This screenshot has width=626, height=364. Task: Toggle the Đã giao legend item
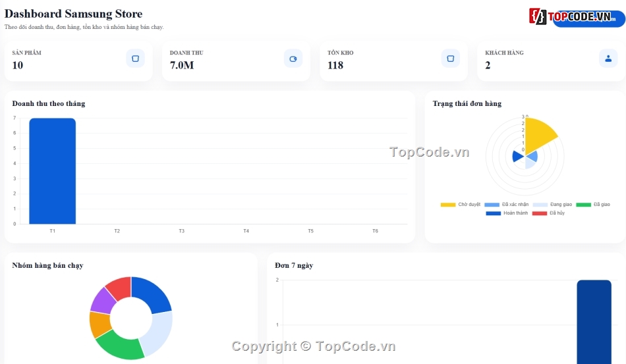[x=593, y=205]
